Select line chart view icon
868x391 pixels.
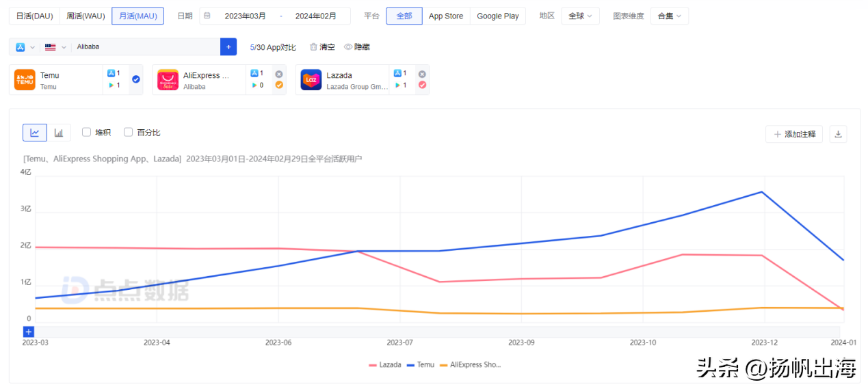tap(35, 133)
